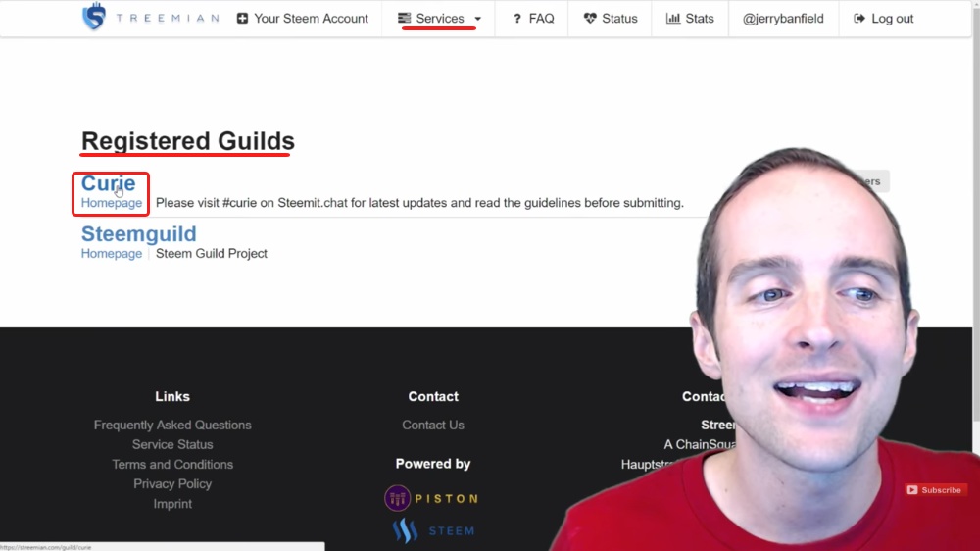Click the FAQ question mark icon
The height and width of the screenshot is (551, 980).
click(516, 19)
